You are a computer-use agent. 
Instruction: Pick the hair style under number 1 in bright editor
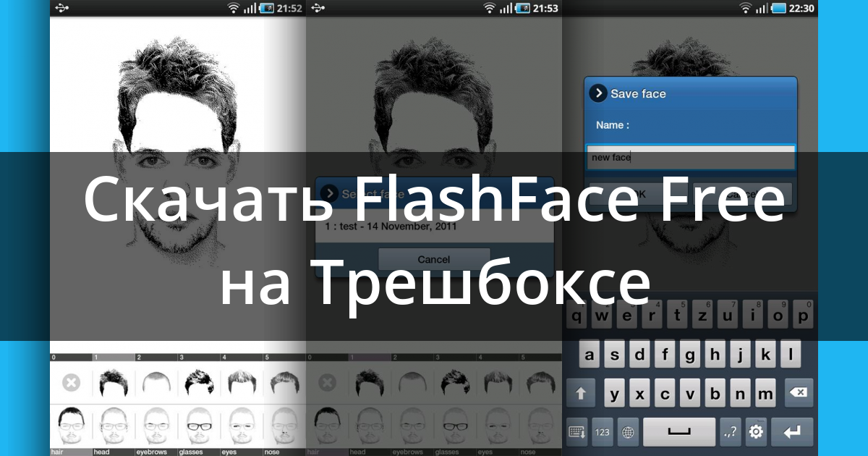point(114,383)
